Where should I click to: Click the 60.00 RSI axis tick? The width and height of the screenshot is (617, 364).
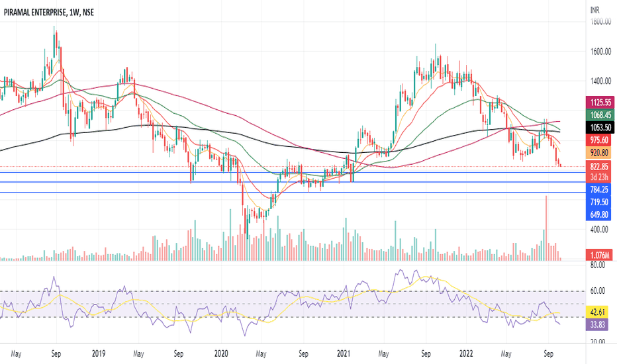point(598,291)
